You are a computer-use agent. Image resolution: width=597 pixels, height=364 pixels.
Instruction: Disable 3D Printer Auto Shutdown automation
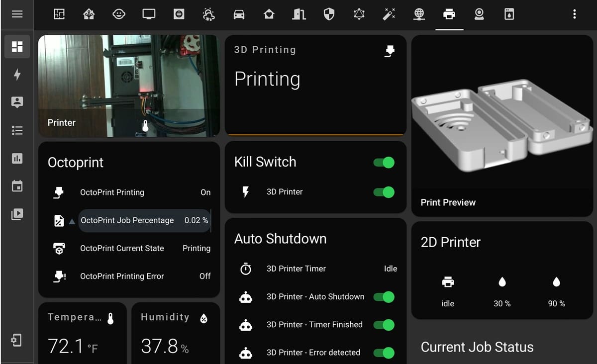(x=384, y=297)
